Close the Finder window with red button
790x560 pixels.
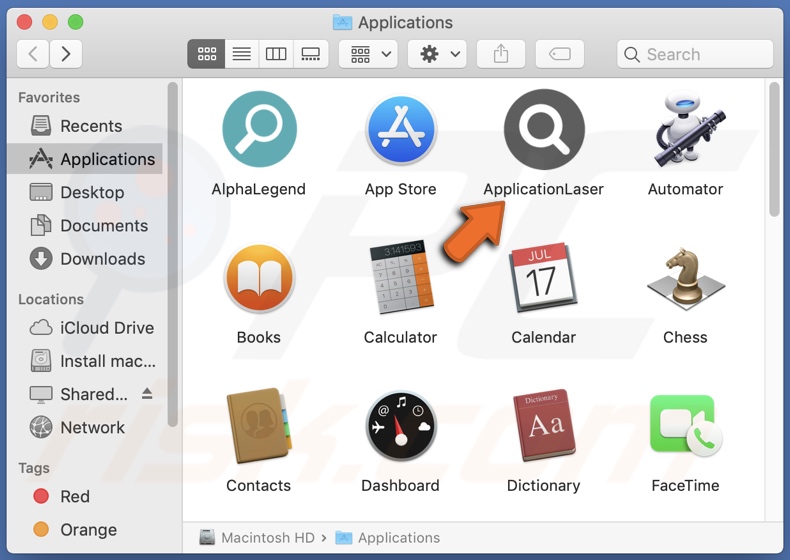tap(24, 22)
